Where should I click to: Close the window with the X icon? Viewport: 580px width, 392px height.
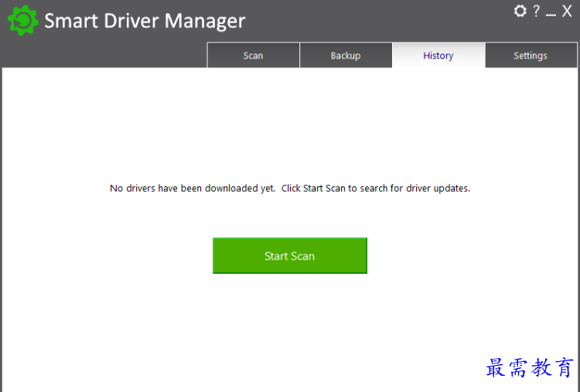tap(567, 11)
